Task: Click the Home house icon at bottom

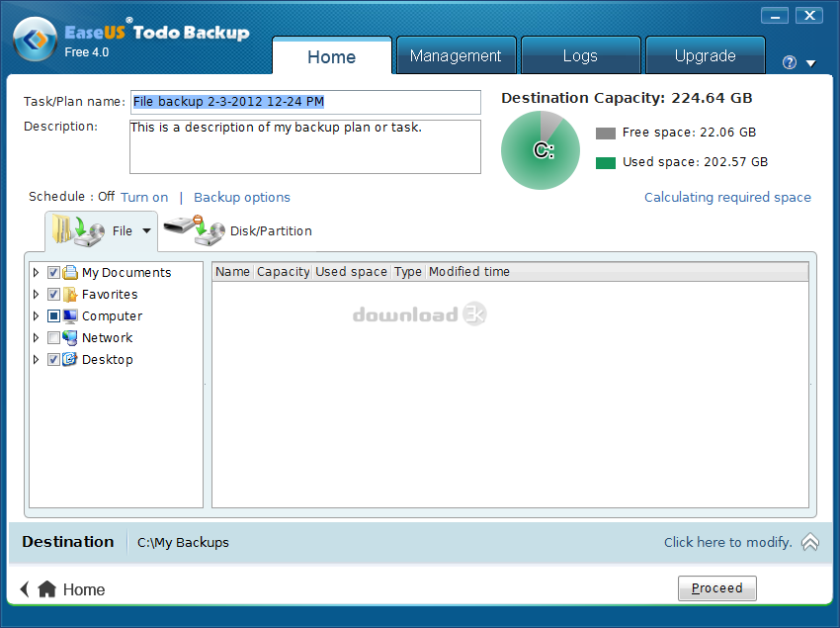Action: pyautogui.click(x=46, y=589)
